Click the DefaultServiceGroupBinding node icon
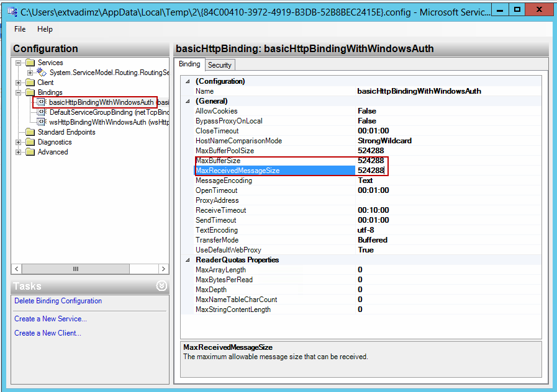The height and width of the screenshot is (392, 557). 42,112
